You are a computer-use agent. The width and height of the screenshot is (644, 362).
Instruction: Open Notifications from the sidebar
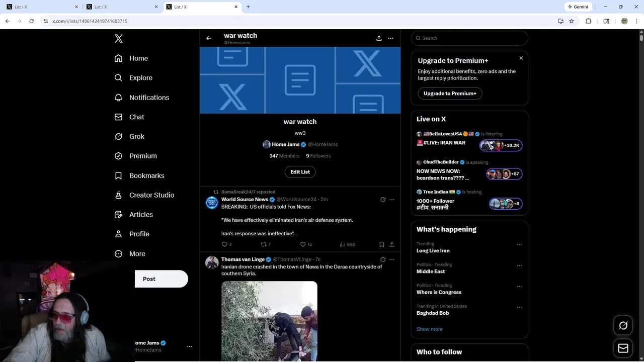pos(142,98)
